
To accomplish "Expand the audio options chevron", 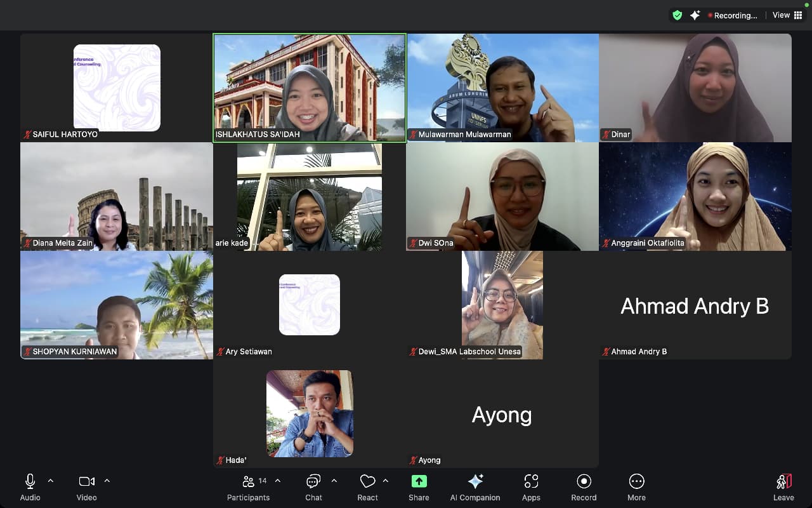I will (x=51, y=481).
